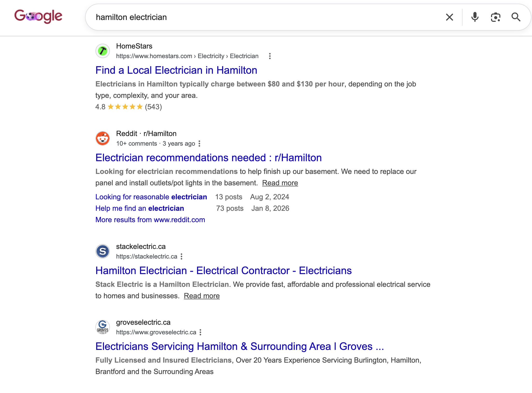
Task: Open 'Find a Local Electrician in Hamilton'
Action: click(x=176, y=70)
